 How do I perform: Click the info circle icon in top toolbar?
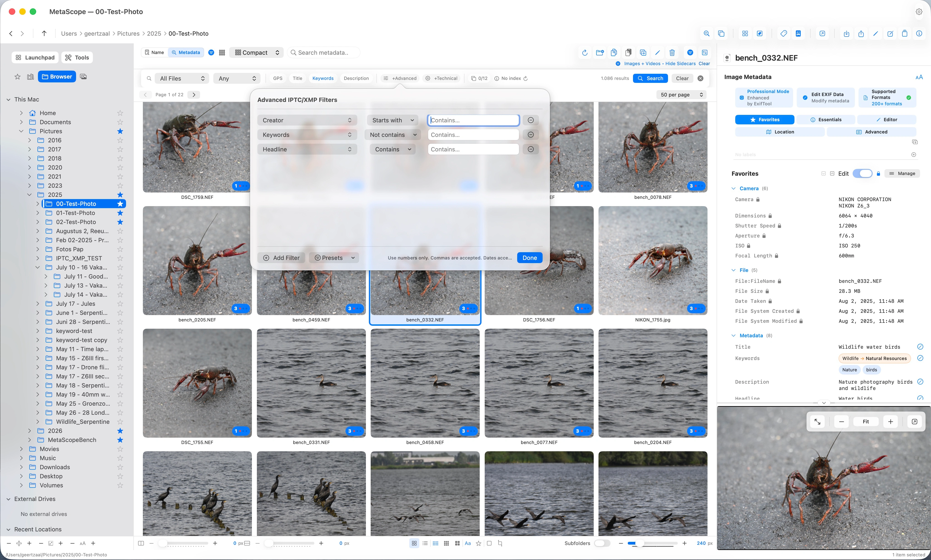pyautogui.click(x=919, y=34)
